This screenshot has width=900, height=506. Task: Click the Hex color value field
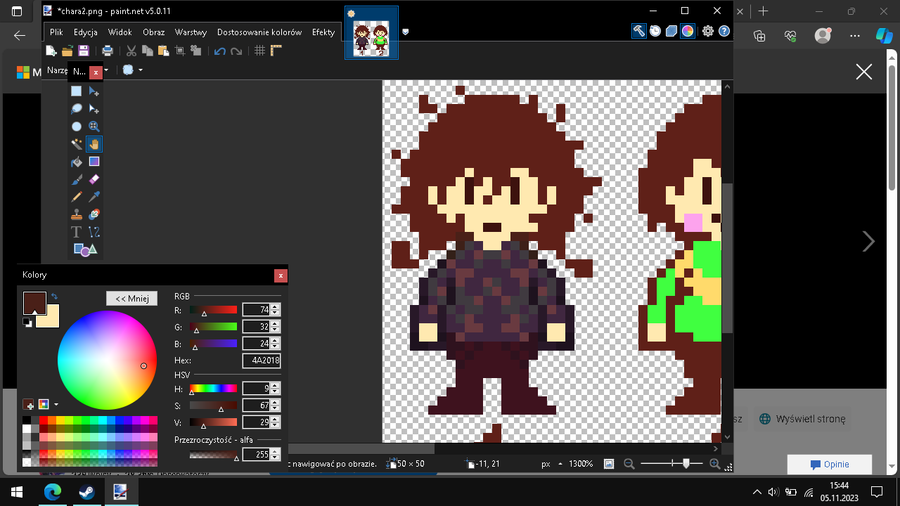pos(261,360)
